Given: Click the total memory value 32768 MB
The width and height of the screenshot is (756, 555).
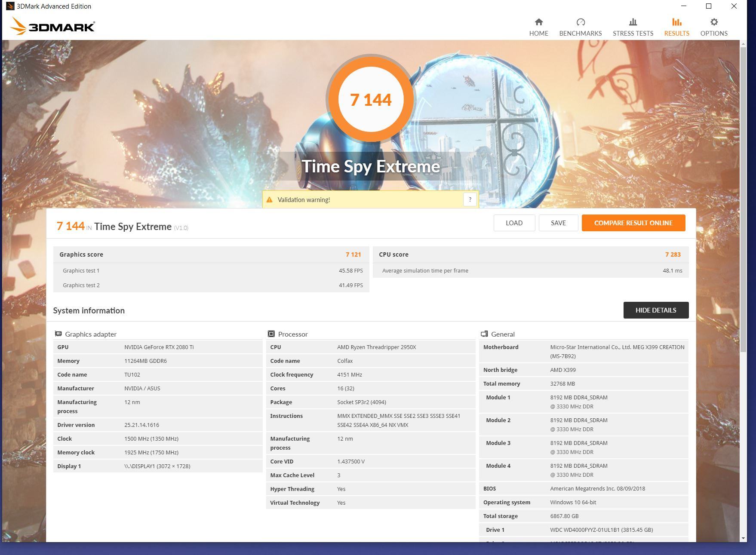Looking at the screenshot, I should tap(562, 383).
